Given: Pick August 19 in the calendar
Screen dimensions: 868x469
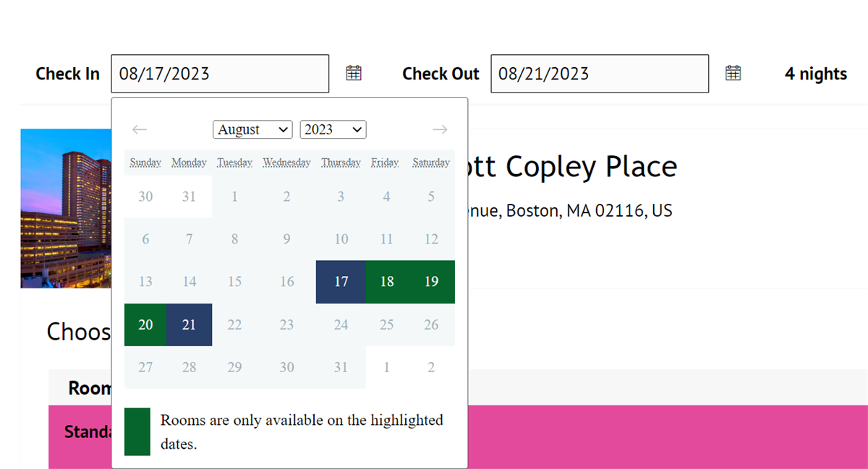Looking at the screenshot, I should pos(432,282).
